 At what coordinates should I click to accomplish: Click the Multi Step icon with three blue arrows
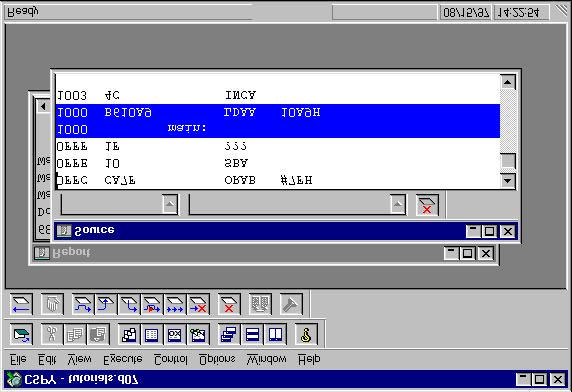[x=175, y=304]
